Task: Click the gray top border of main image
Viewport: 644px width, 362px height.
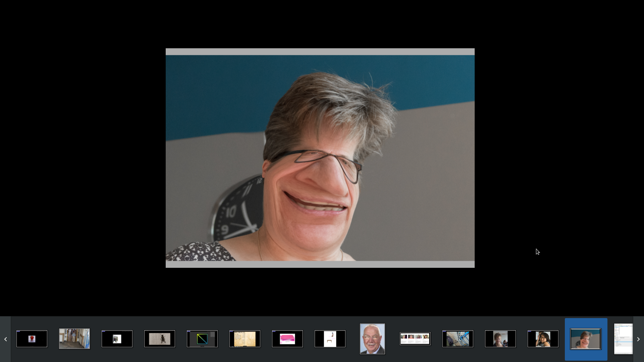Action: pos(320,52)
